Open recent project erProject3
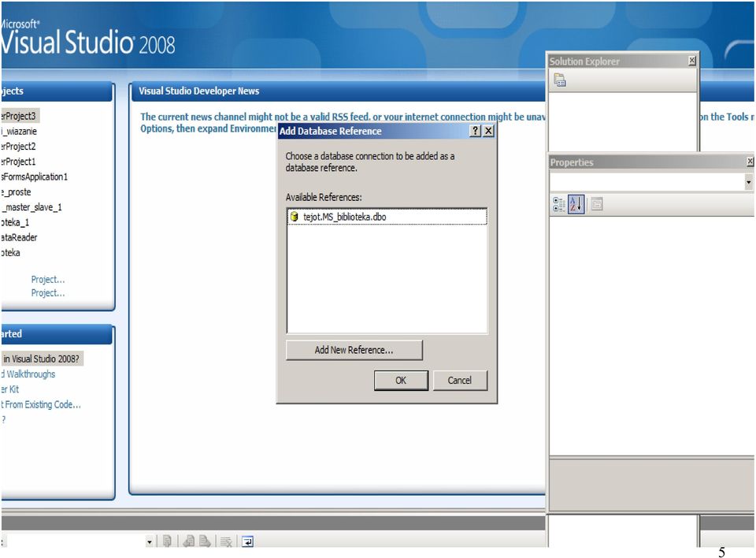The width and height of the screenshot is (756, 558). click(19, 116)
